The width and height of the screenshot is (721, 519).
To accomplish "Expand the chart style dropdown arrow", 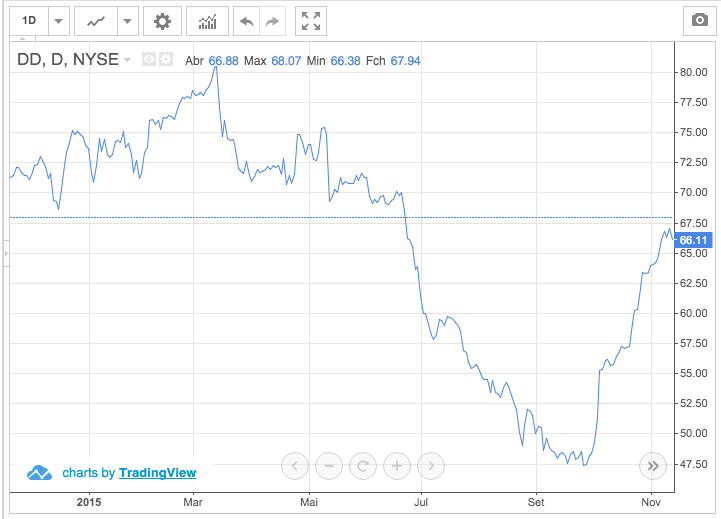I will [x=127, y=20].
